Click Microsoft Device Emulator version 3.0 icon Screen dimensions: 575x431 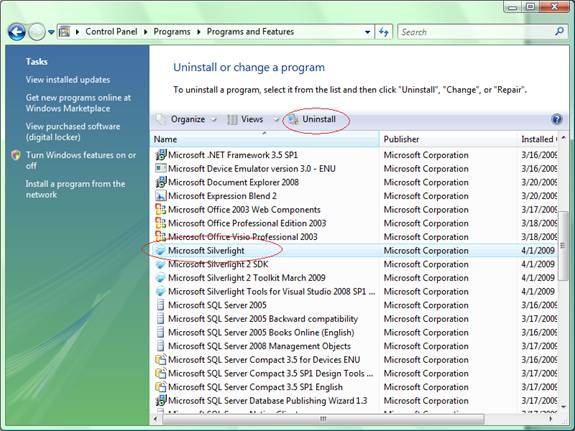160,169
